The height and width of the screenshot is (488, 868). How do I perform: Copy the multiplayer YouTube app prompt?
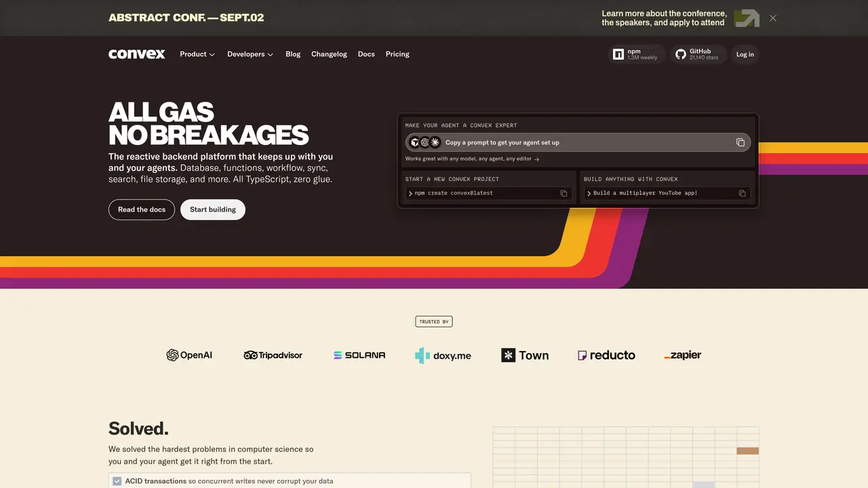click(x=742, y=193)
